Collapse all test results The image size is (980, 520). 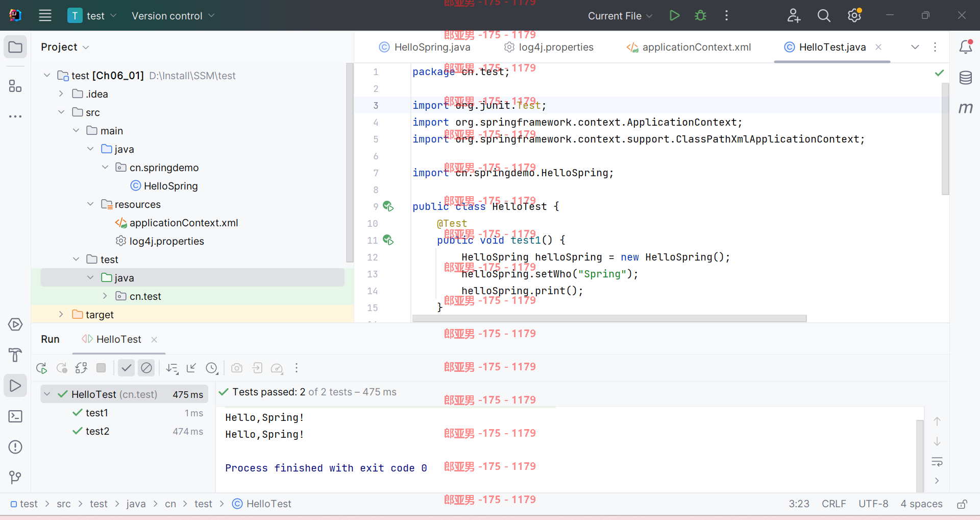point(191,368)
